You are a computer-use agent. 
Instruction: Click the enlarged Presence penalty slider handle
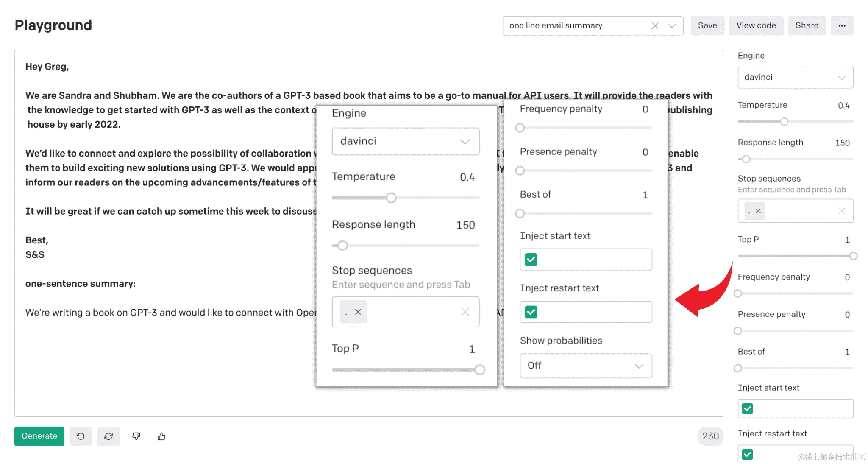coord(520,171)
